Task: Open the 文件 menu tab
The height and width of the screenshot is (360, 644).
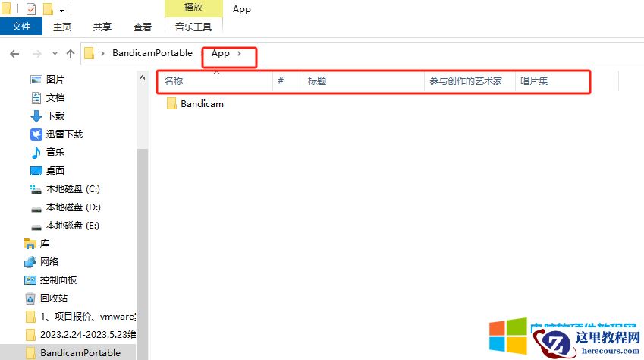Action: point(21,27)
